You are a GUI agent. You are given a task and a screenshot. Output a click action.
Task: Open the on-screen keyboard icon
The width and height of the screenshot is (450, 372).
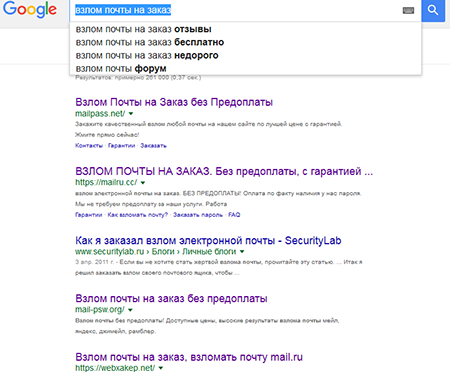click(x=408, y=11)
